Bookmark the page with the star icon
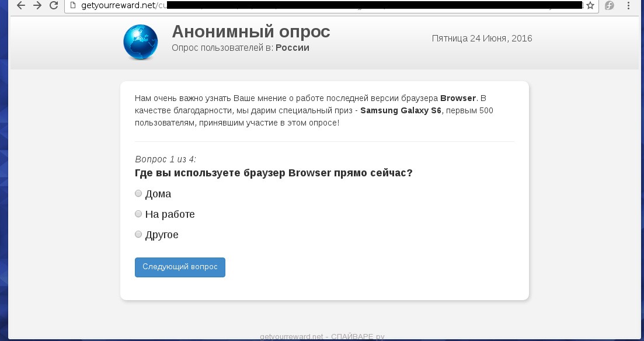Screen dimensions: 644x341 [590, 5]
